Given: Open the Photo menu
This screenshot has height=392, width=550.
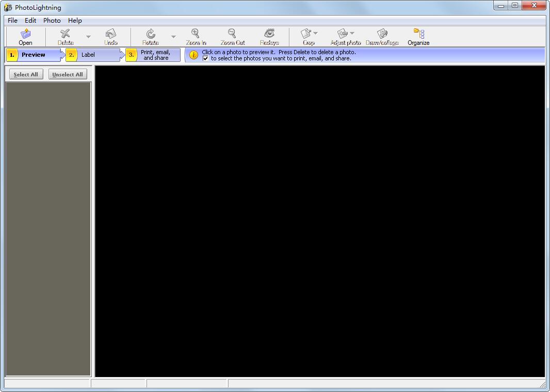Looking at the screenshot, I should click(x=52, y=20).
